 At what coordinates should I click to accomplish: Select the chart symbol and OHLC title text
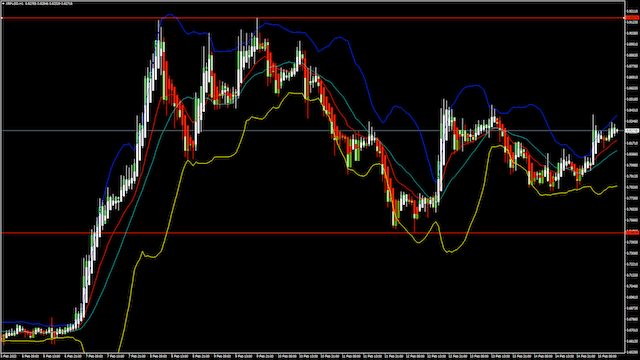(40, 4)
